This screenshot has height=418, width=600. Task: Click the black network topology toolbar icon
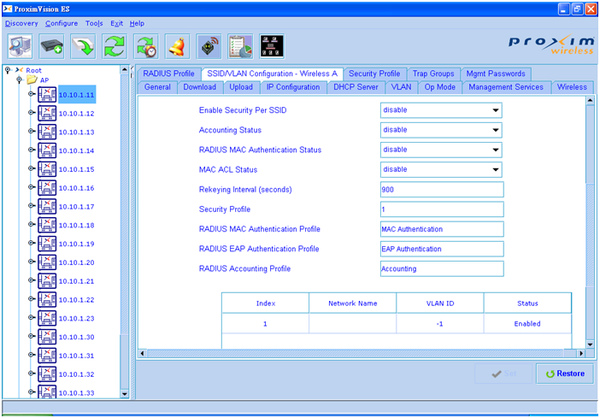pyautogui.click(x=272, y=46)
